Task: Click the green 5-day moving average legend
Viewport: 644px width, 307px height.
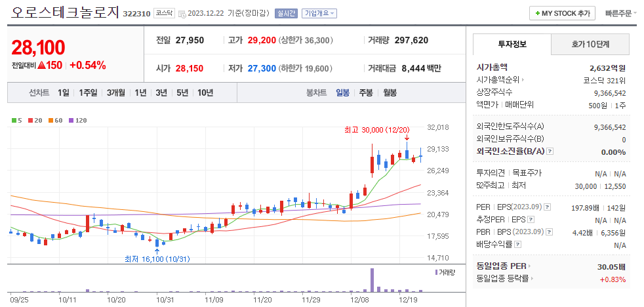Action: coord(16,121)
